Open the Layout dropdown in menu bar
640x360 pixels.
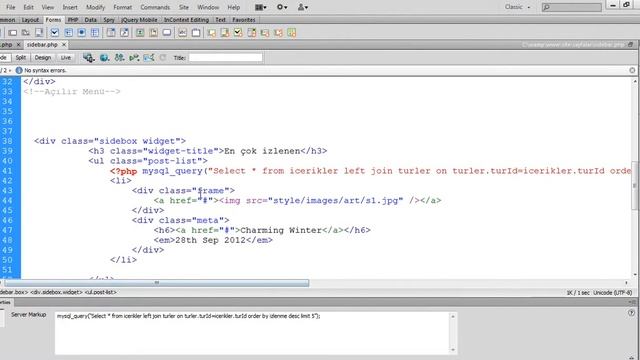tap(261, 7)
